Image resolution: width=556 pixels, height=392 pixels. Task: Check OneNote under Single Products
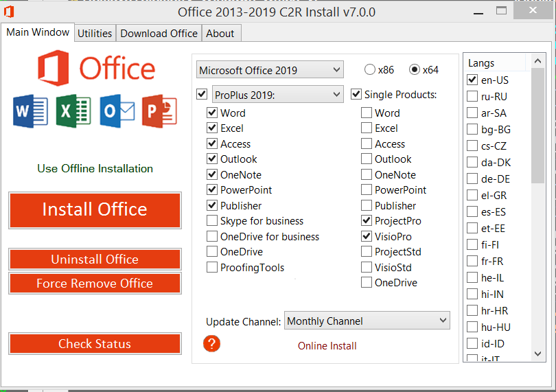(x=367, y=174)
